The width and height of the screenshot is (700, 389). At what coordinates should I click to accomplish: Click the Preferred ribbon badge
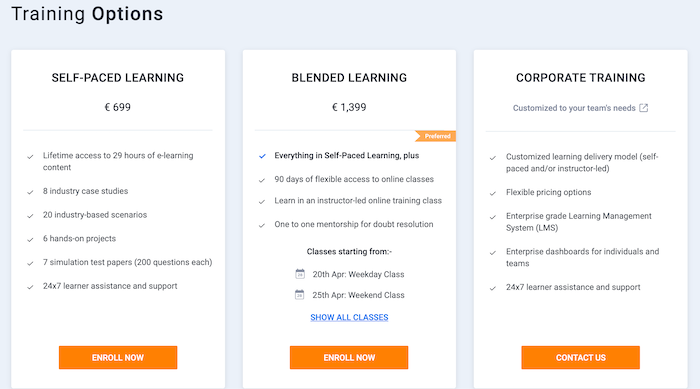pyautogui.click(x=435, y=136)
